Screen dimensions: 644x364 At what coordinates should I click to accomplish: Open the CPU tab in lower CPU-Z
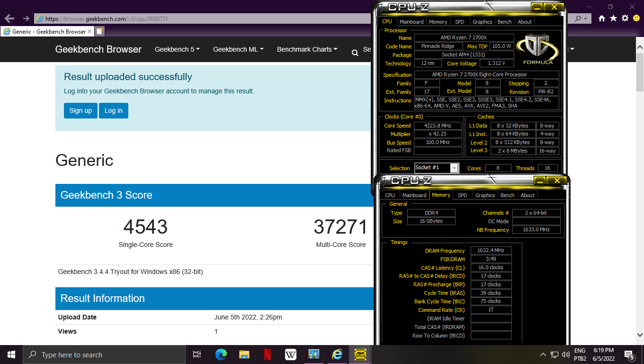coord(390,195)
